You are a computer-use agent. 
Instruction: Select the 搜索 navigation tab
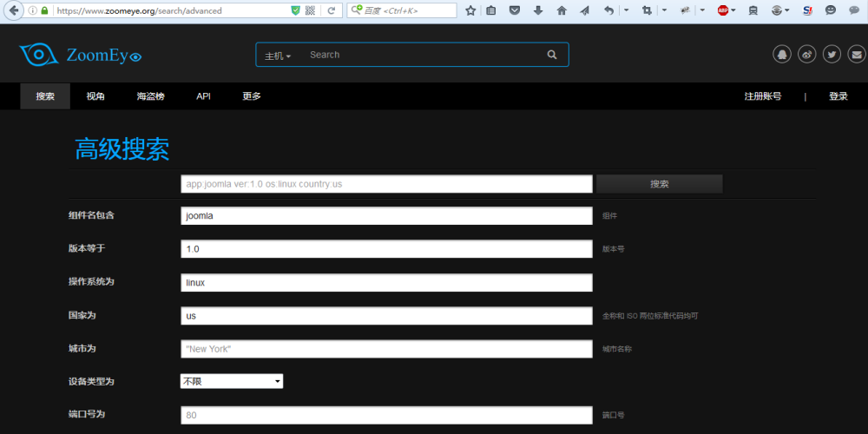(45, 96)
